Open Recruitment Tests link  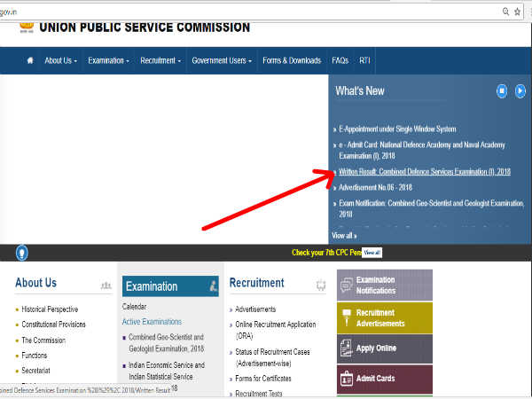(x=259, y=394)
